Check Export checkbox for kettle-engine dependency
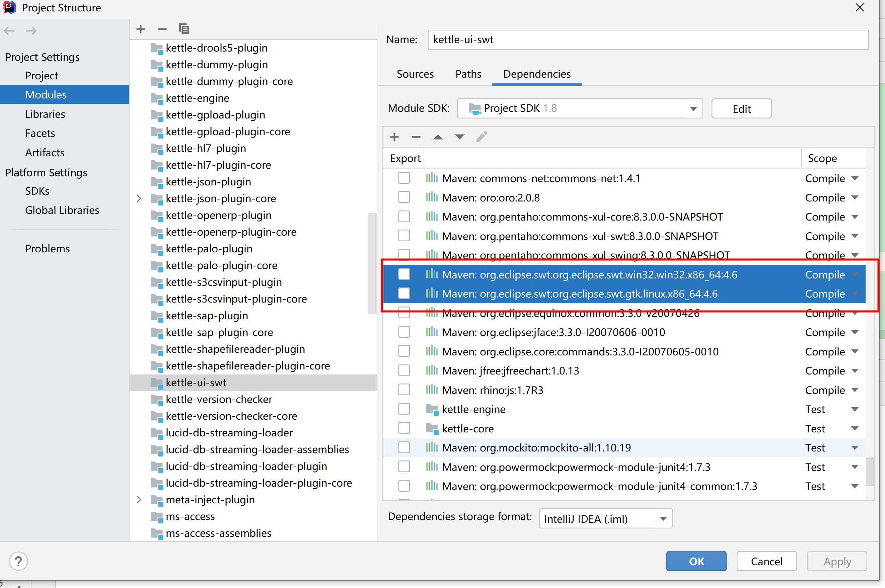885x588 pixels. (x=404, y=409)
